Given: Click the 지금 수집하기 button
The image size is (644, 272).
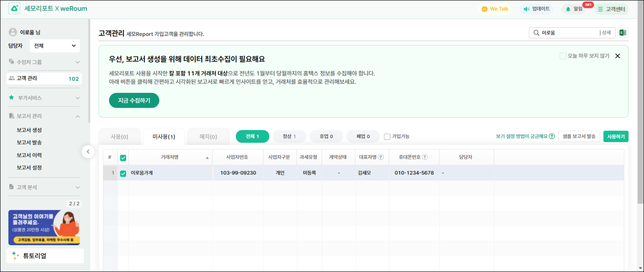Looking at the screenshot, I should pos(134,100).
